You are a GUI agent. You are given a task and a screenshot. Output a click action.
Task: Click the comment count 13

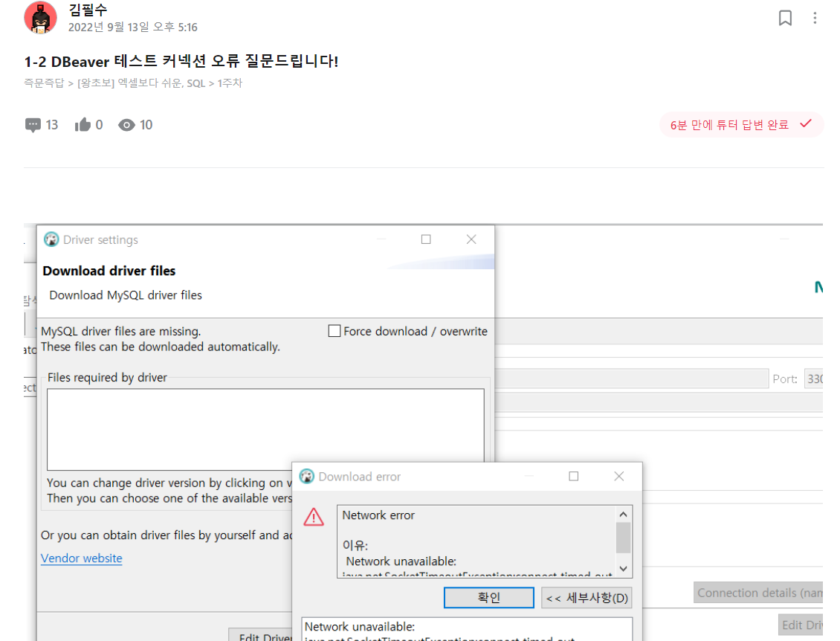click(52, 125)
